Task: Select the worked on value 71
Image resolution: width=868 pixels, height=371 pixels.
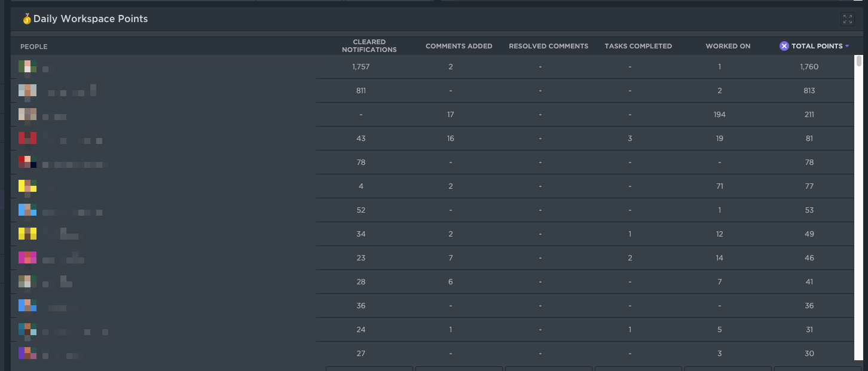Action: pos(720,186)
